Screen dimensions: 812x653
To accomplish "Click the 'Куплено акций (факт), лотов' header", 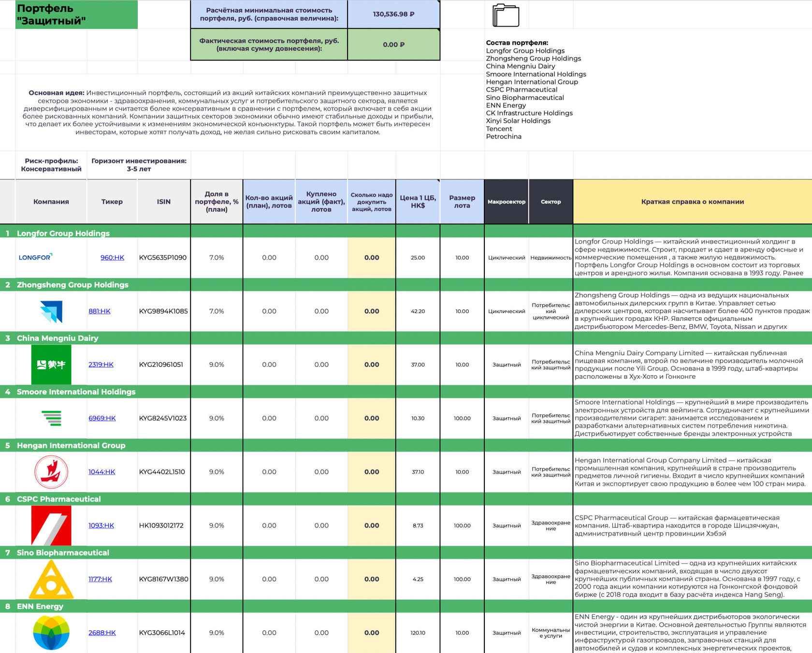I will [x=321, y=202].
